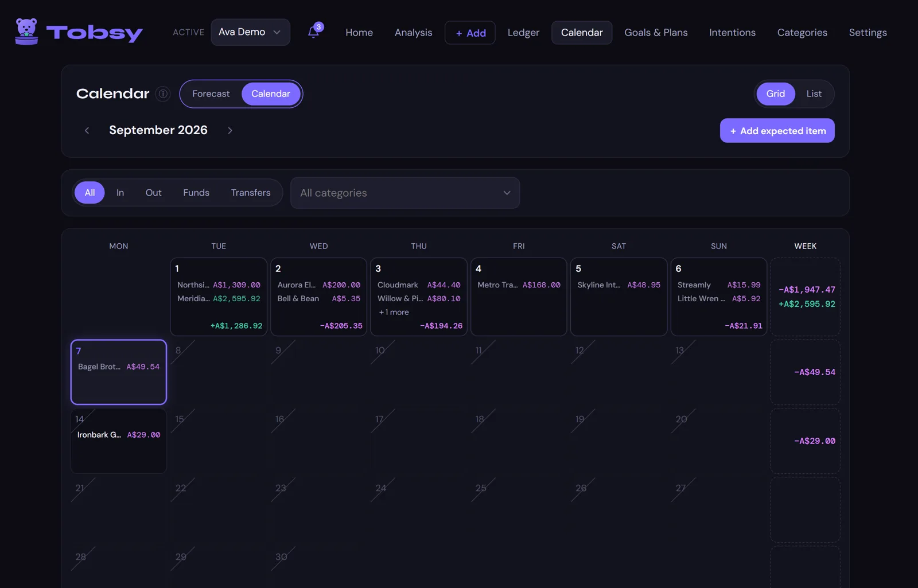Open the Aurora El... A$200.00 entry
This screenshot has width=918, height=588.
point(318,285)
